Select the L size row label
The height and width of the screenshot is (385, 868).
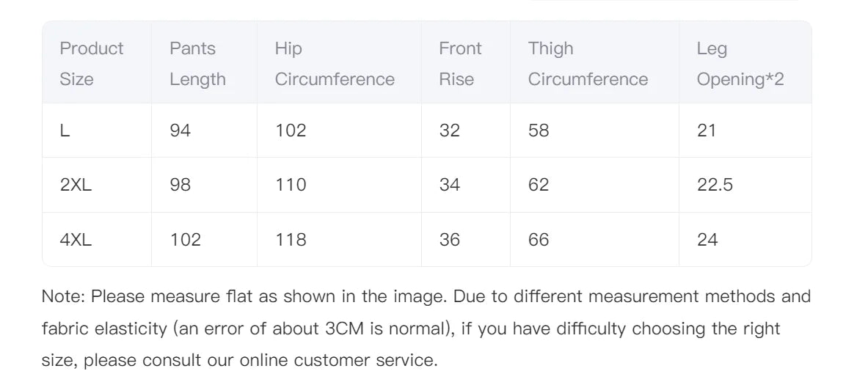(65, 131)
